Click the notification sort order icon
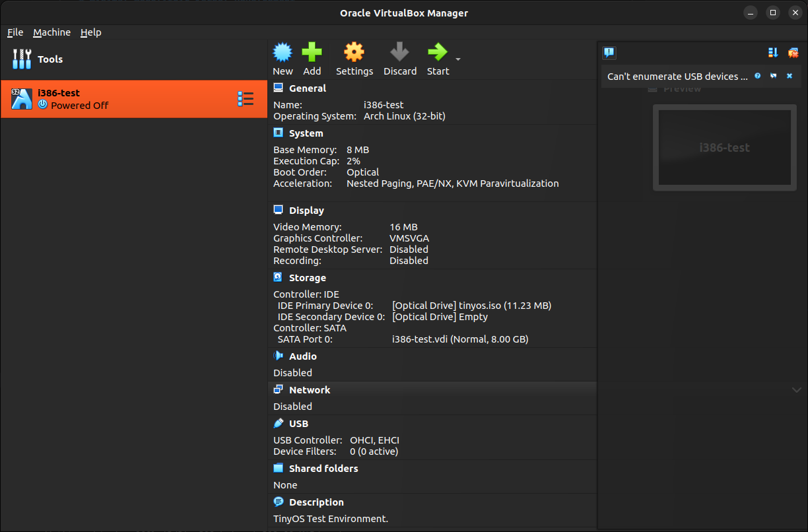 point(773,53)
